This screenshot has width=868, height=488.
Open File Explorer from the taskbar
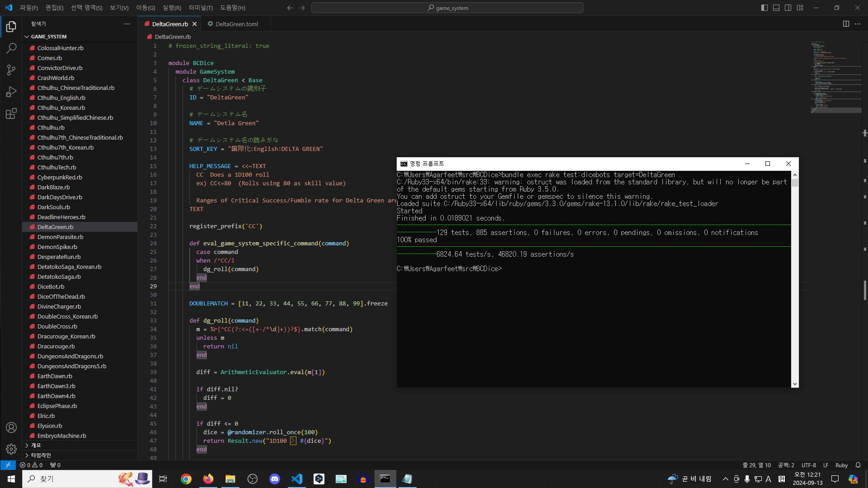point(230,479)
